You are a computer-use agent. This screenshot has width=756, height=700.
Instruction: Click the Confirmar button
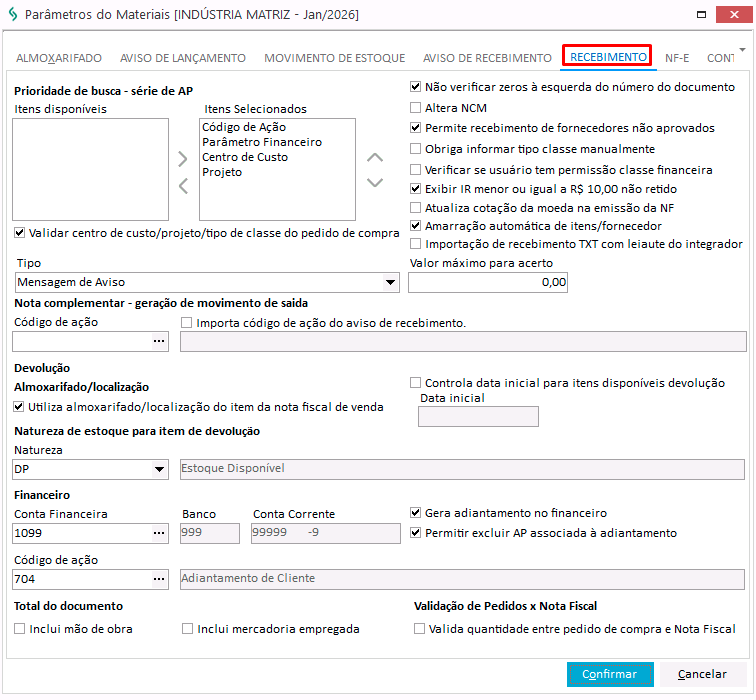[610, 674]
